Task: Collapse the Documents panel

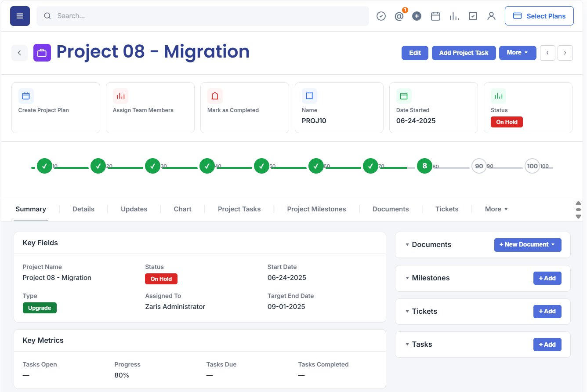Action: pos(407,245)
